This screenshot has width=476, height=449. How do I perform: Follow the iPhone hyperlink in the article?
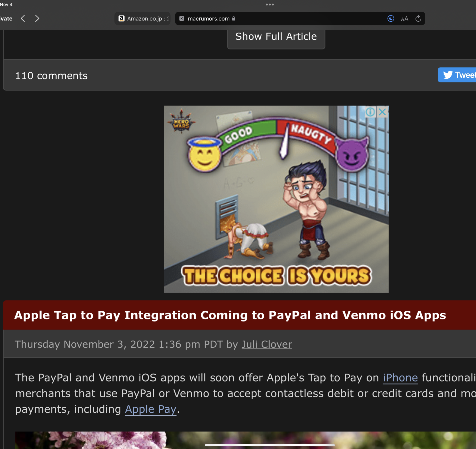click(400, 378)
